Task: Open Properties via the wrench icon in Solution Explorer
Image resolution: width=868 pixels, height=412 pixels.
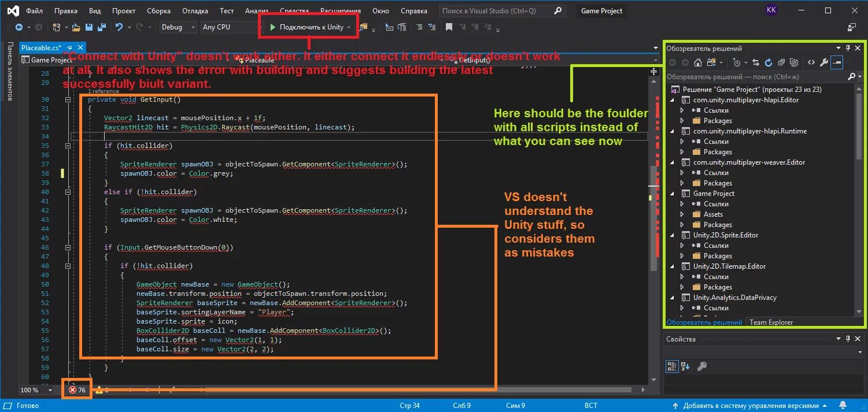Action: pos(824,62)
